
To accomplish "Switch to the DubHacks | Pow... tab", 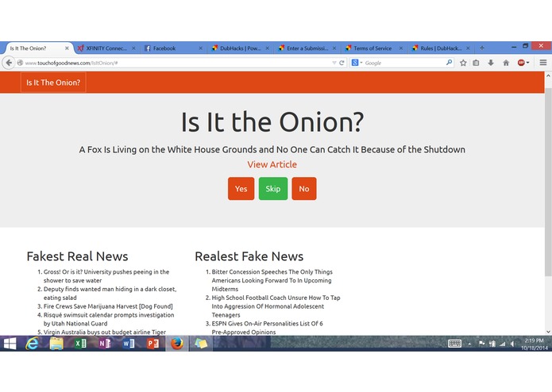I will coord(241,48).
